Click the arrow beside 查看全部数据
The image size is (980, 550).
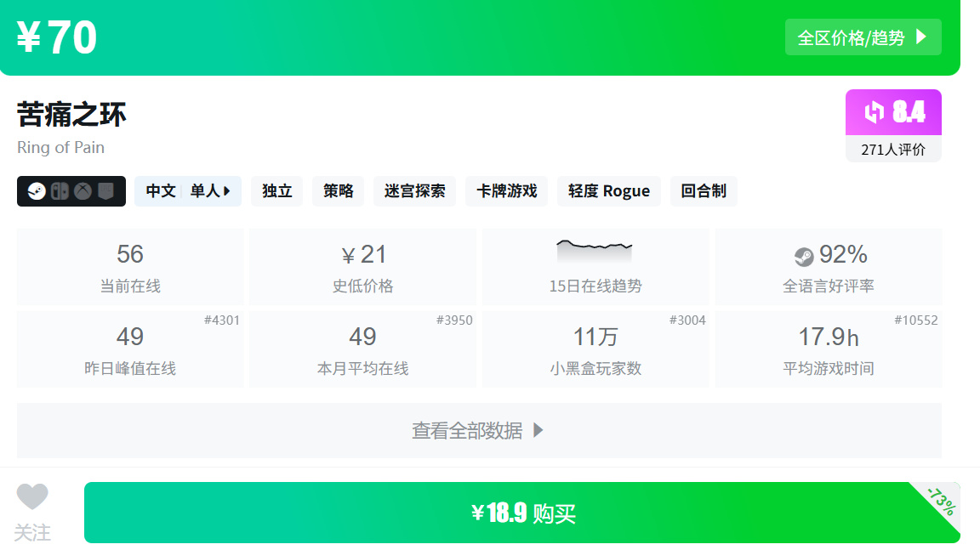point(538,430)
